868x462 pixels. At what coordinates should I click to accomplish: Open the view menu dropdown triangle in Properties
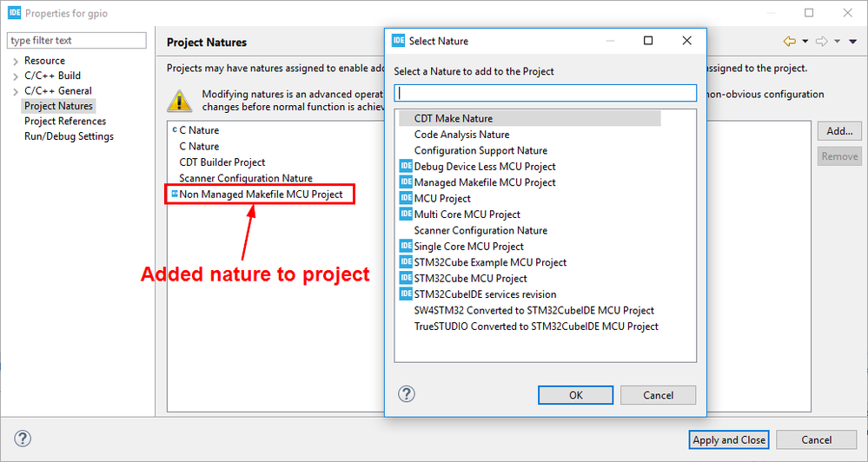point(853,42)
